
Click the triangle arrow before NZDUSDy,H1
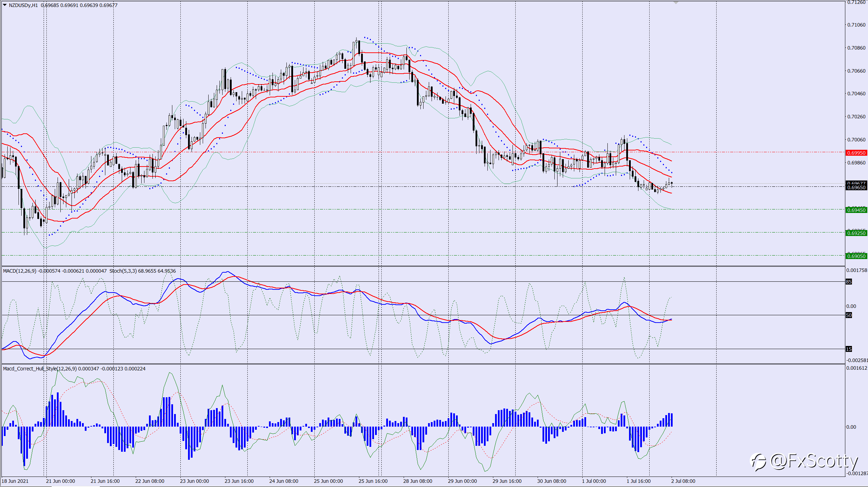5,5
